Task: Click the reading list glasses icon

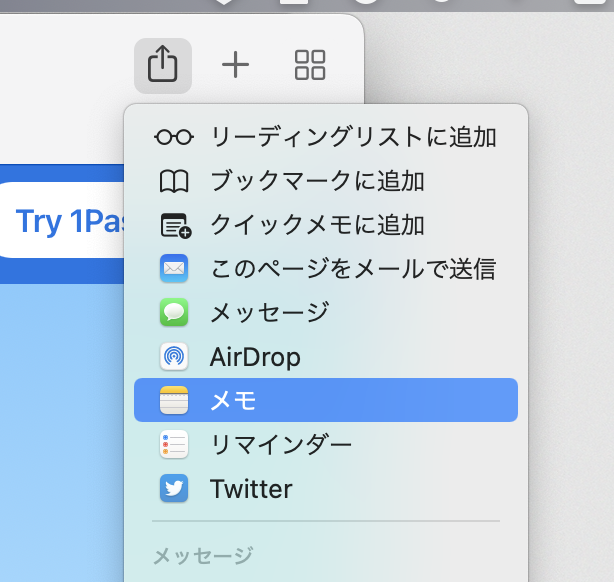Action: [x=174, y=137]
